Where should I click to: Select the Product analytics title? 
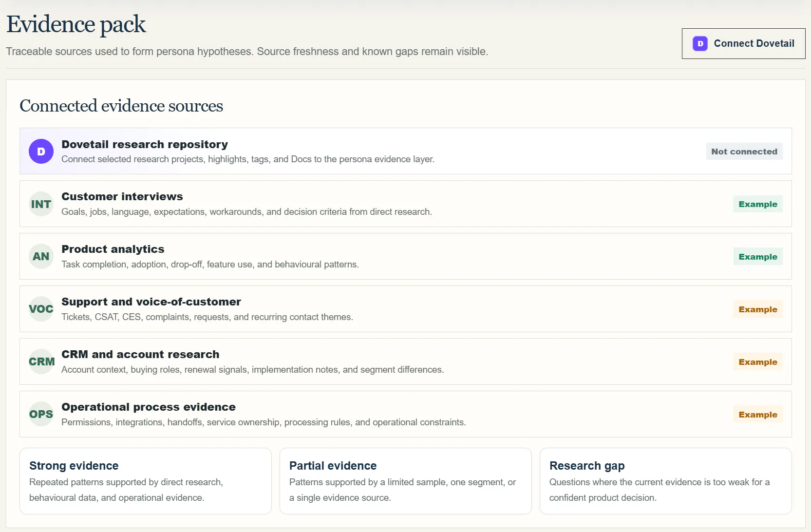point(113,249)
